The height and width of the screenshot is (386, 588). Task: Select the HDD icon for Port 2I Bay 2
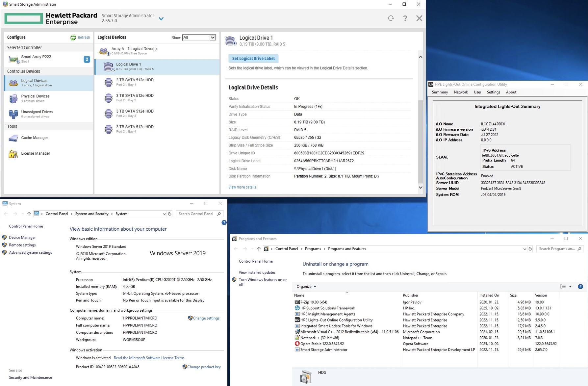pos(109,98)
